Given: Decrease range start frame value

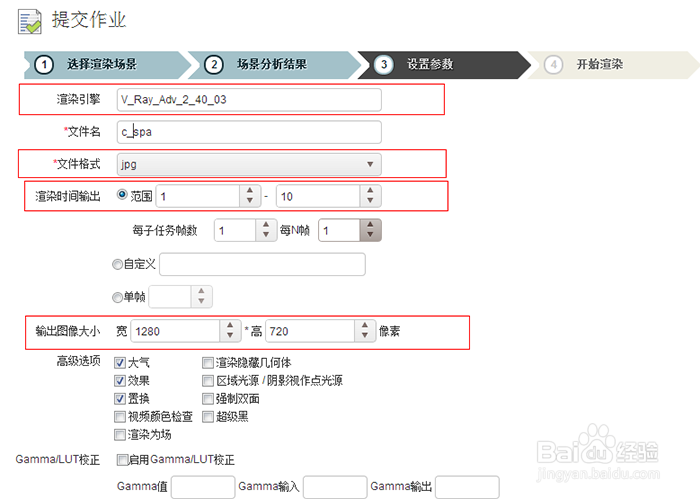Looking at the screenshot, I should click(x=250, y=201).
